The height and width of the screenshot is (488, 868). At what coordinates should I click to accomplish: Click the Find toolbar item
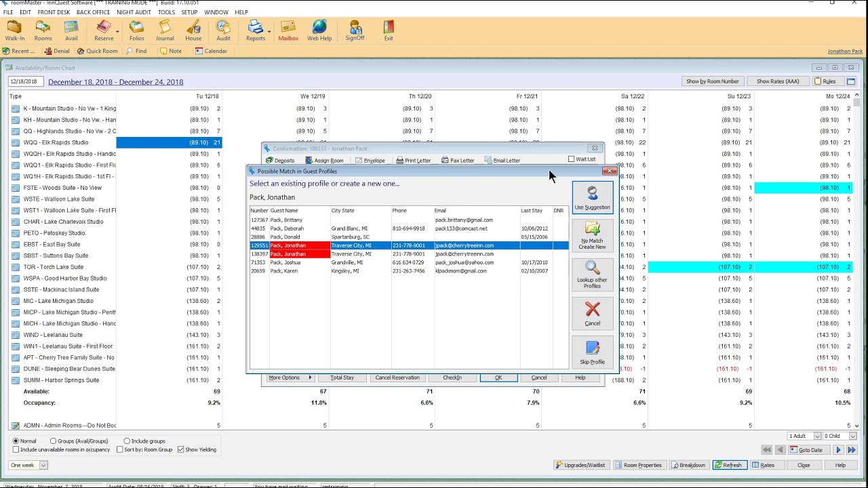click(x=136, y=51)
